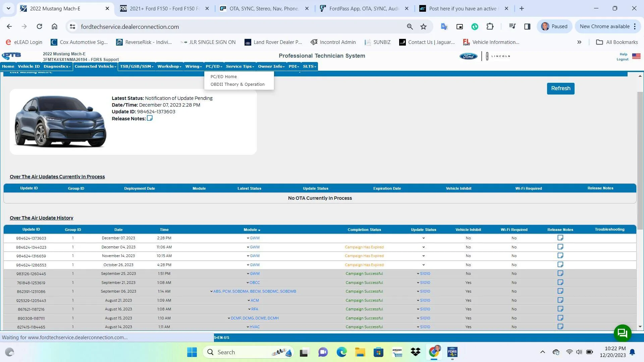The width and height of the screenshot is (644, 362).
Task: Go to Home in navigation bar
Action: pos(8,66)
